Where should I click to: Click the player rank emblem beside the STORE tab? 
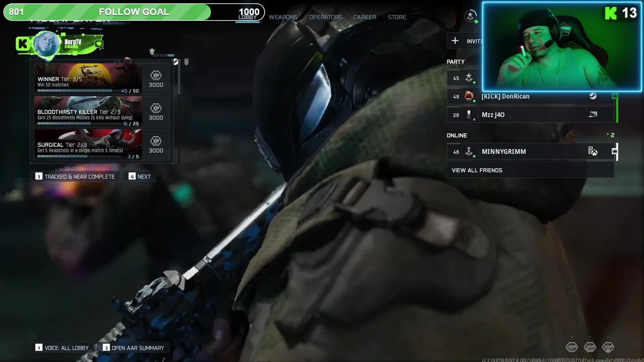point(470,16)
